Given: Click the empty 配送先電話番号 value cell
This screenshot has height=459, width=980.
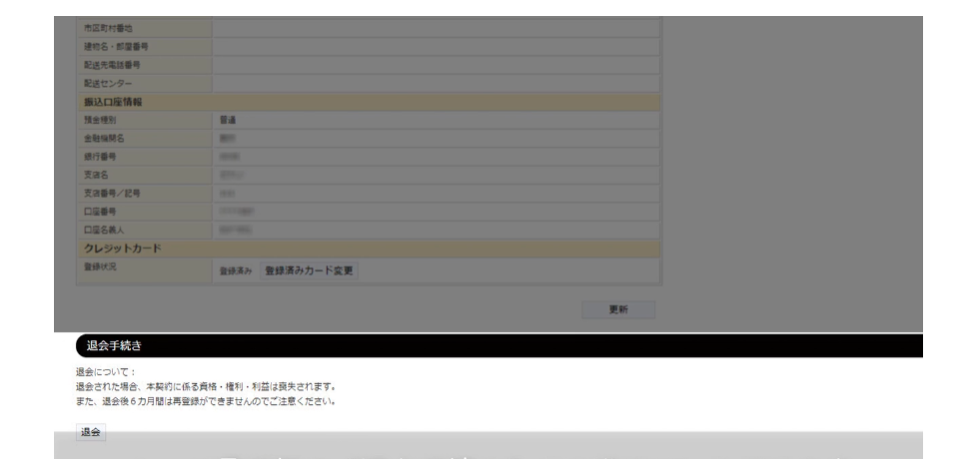Looking at the screenshot, I should coord(436,65).
